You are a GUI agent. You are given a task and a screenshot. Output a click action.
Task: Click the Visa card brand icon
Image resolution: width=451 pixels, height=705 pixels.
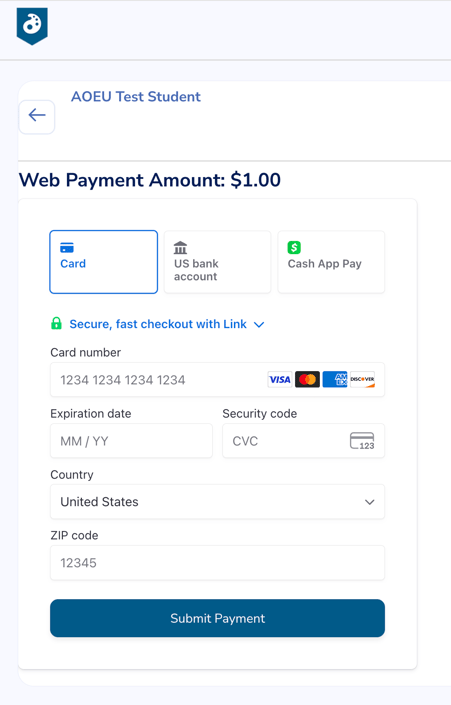pos(280,379)
